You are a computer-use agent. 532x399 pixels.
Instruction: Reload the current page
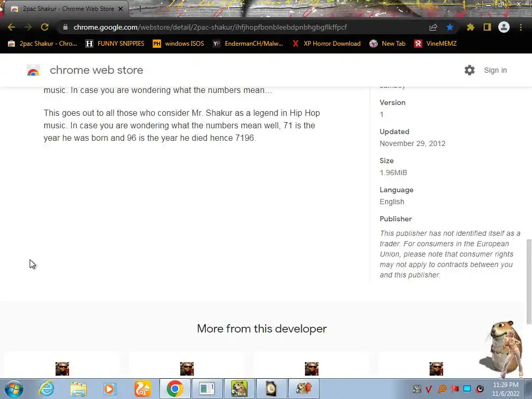coord(45,27)
